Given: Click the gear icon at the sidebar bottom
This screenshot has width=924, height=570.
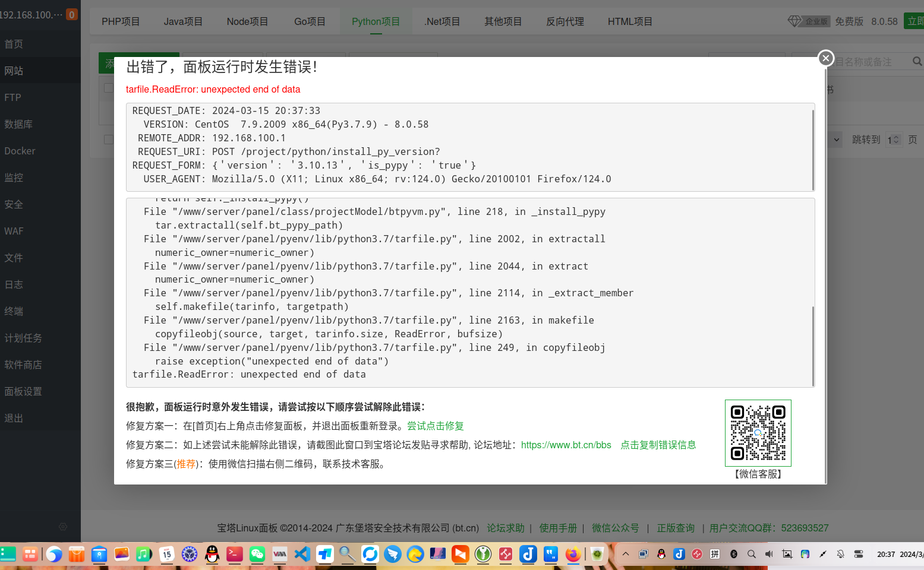Looking at the screenshot, I should coord(63,527).
